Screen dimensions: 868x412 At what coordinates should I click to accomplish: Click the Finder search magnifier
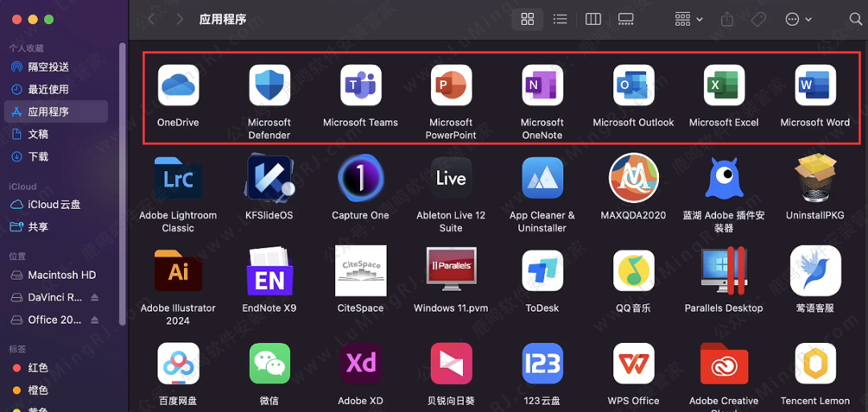point(856,19)
